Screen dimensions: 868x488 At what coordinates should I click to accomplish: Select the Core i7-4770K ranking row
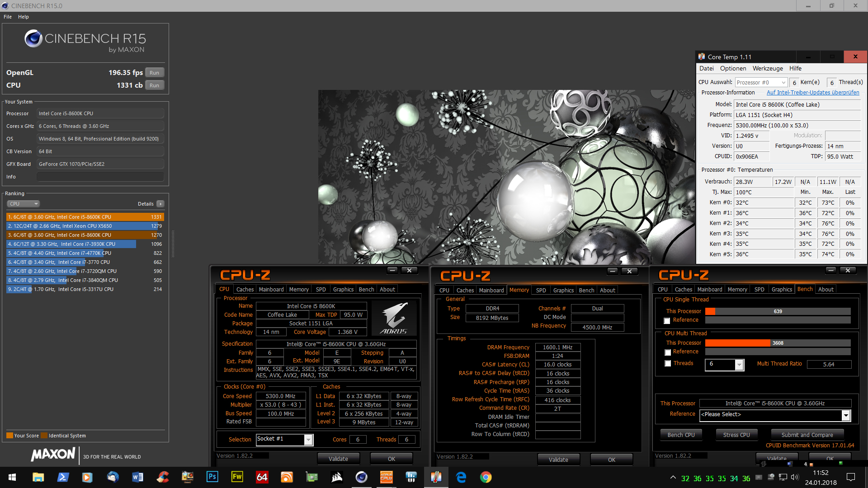(x=85, y=253)
